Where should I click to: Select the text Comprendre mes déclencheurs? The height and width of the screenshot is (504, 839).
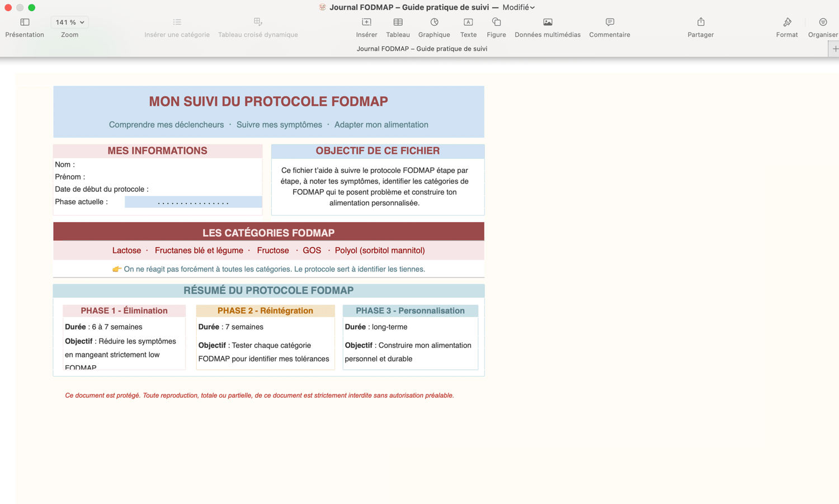point(166,125)
